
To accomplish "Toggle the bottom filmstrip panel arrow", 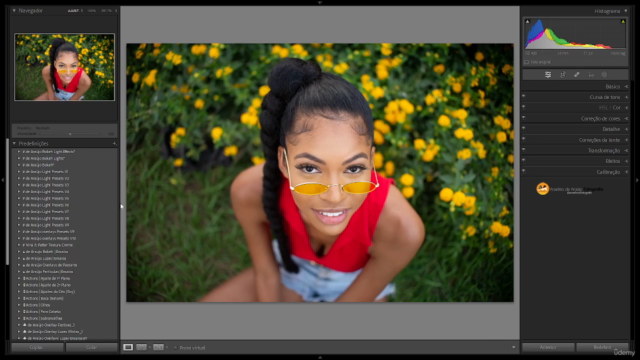I will pyautogui.click(x=320, y=358).
